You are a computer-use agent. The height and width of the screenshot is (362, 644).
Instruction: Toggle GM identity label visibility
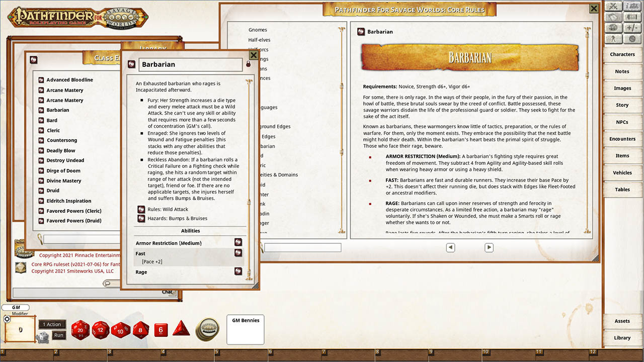click(x=15, y=307)
